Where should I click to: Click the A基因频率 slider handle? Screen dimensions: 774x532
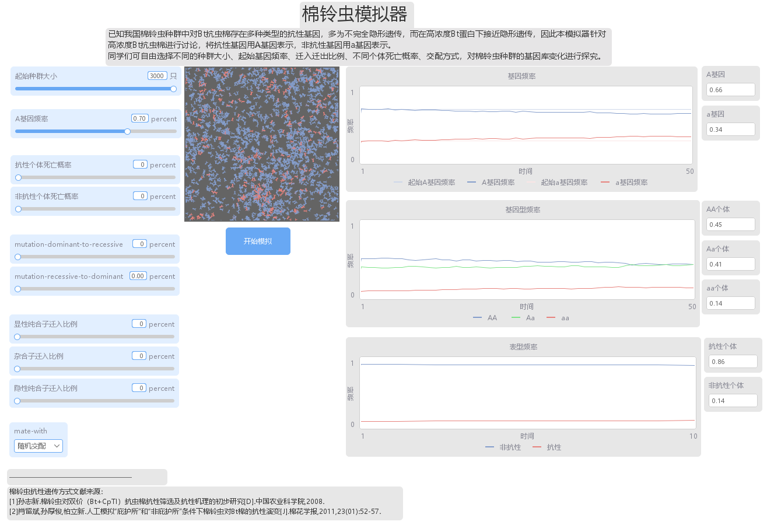(127, 131)
